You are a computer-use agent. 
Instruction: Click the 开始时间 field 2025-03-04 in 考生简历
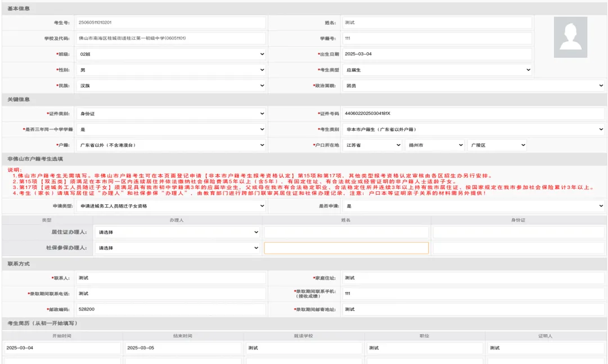(x=62, y=348)
